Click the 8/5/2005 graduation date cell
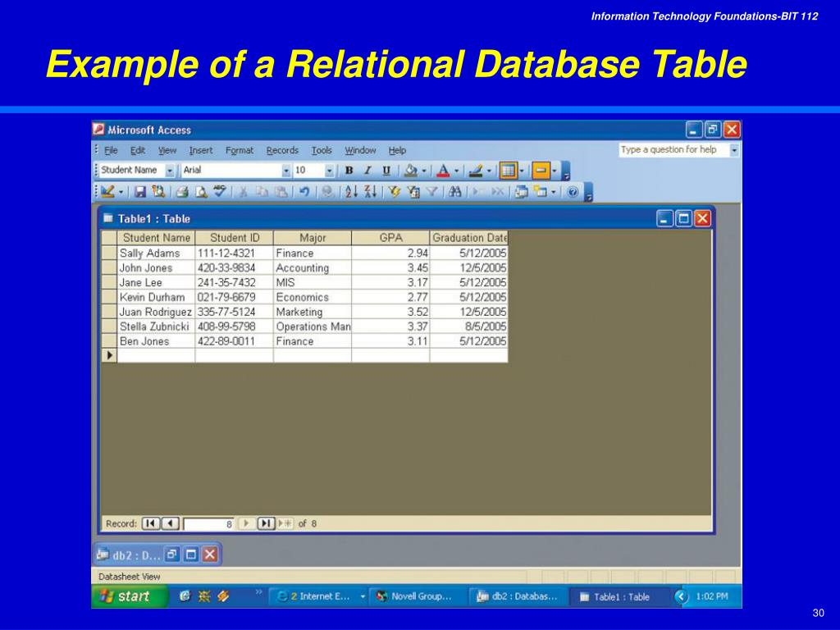Image resolution: width=840 pixels, height=630 pixels. [468, 326]
